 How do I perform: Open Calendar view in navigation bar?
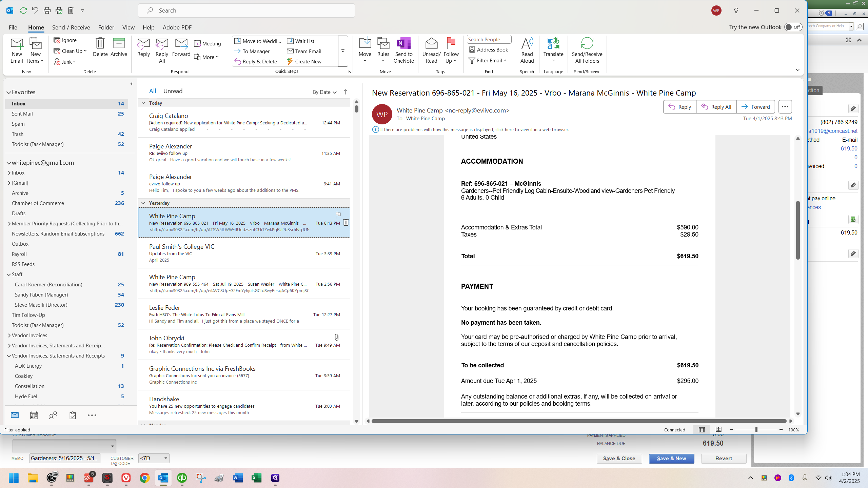(34, 415)
